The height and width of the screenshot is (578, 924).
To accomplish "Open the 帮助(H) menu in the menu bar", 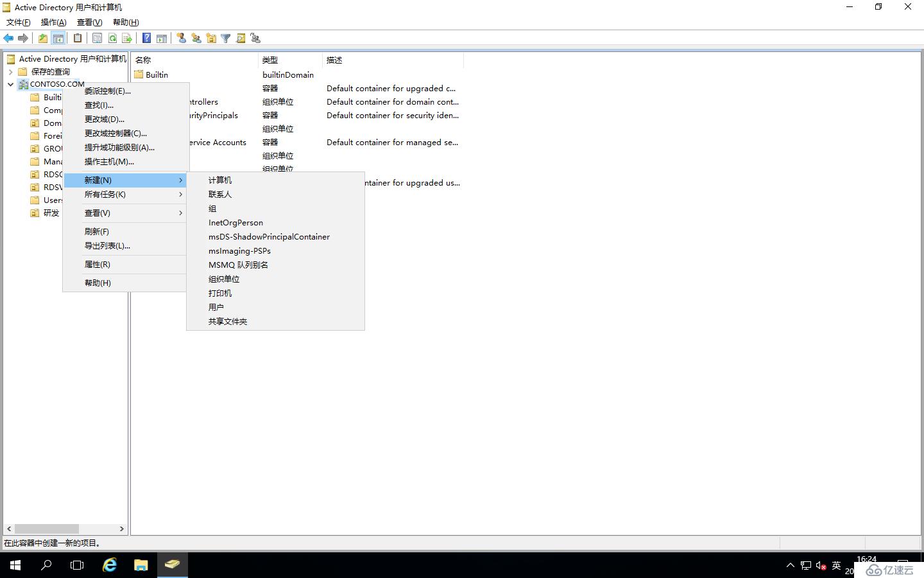I will pos(126,22).
